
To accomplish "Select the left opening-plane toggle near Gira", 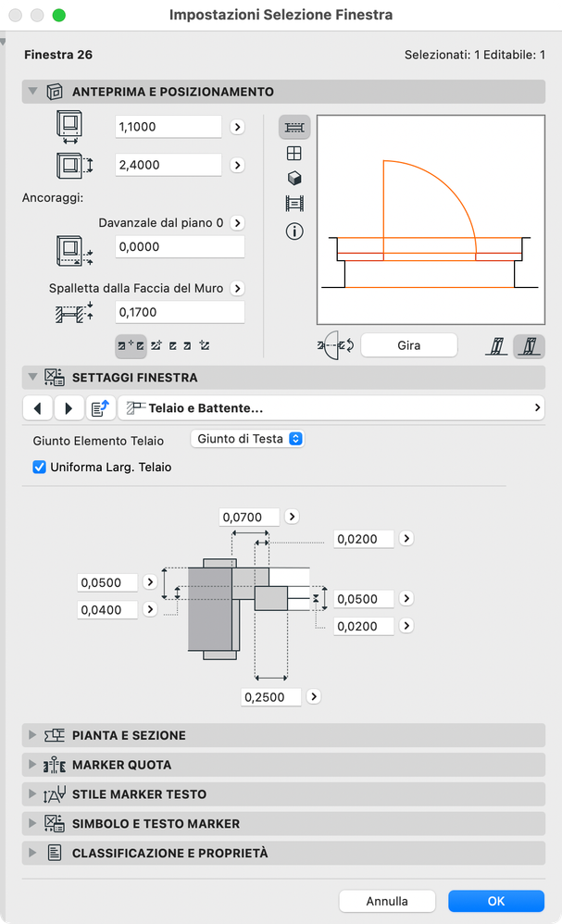I will click(x=496, y=346).
